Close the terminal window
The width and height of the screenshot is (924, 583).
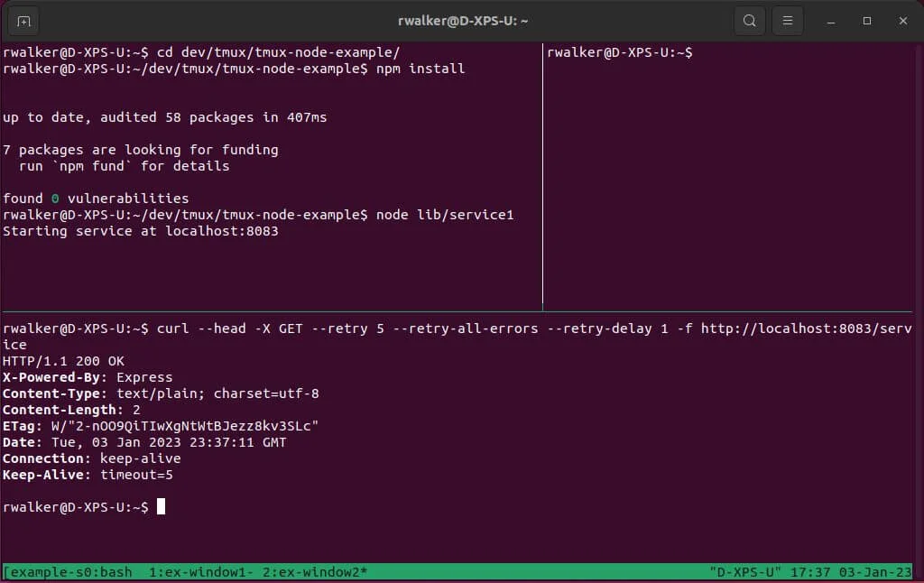click(x=902, y=21)
